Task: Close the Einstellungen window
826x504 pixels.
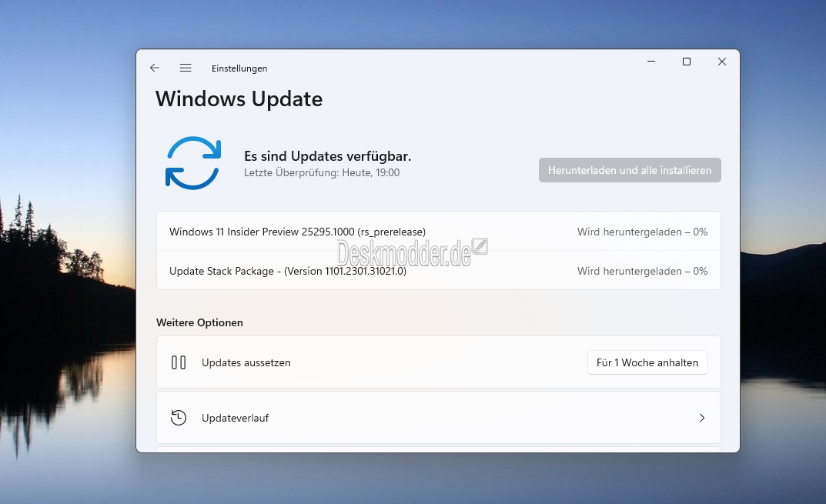Action: tap(722, 62)
